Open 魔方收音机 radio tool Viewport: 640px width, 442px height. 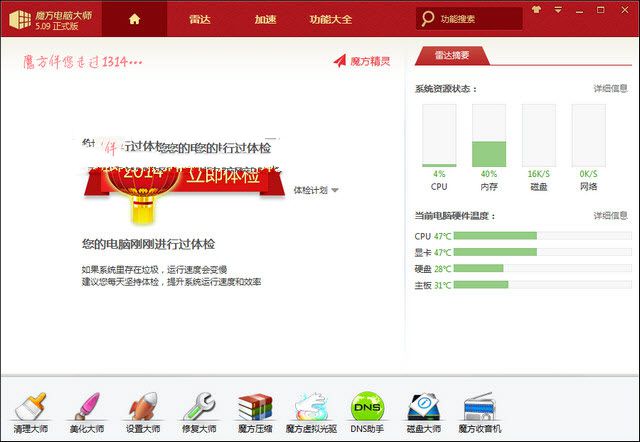(x=479, y=411)
